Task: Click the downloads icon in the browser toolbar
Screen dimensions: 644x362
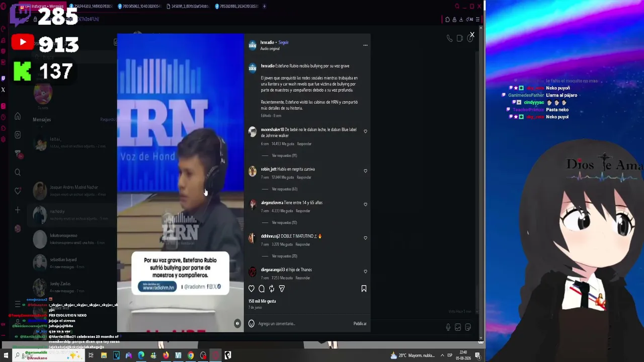Action: pos(461,20)
